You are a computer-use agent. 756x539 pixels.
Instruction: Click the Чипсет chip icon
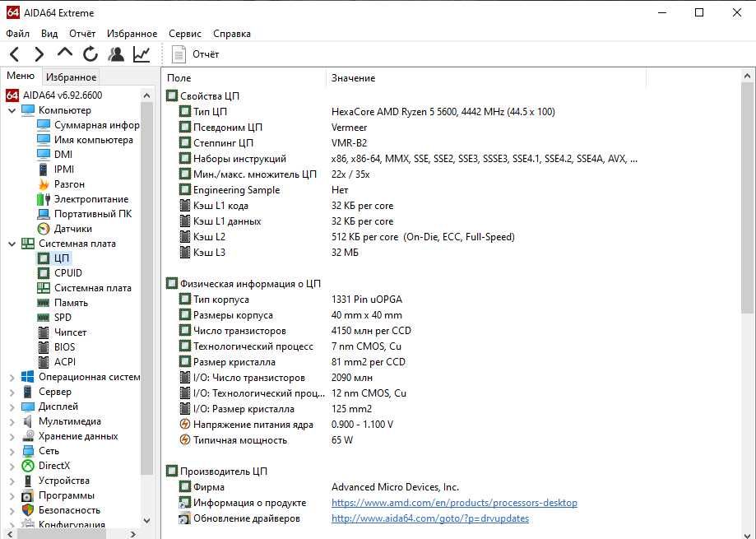pyautogui.click(x=44, y=332)
